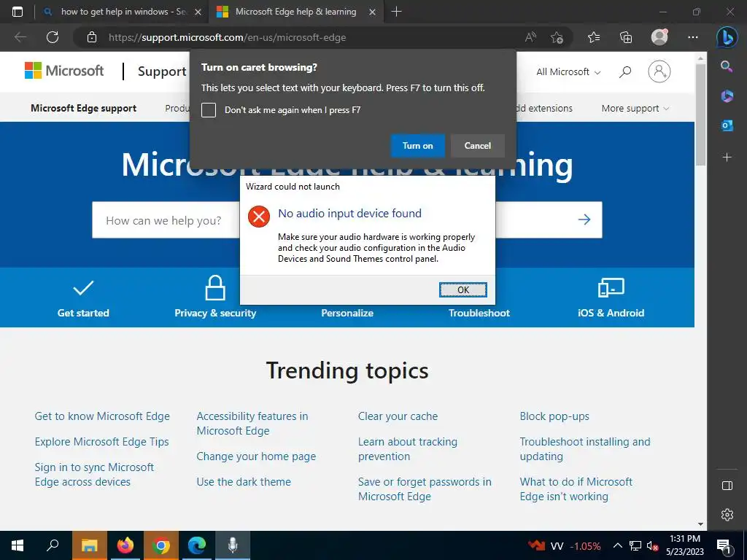Open Microsoft 365 sidebar icon
This screenshot has width=747, height=560.
point(727,96)
